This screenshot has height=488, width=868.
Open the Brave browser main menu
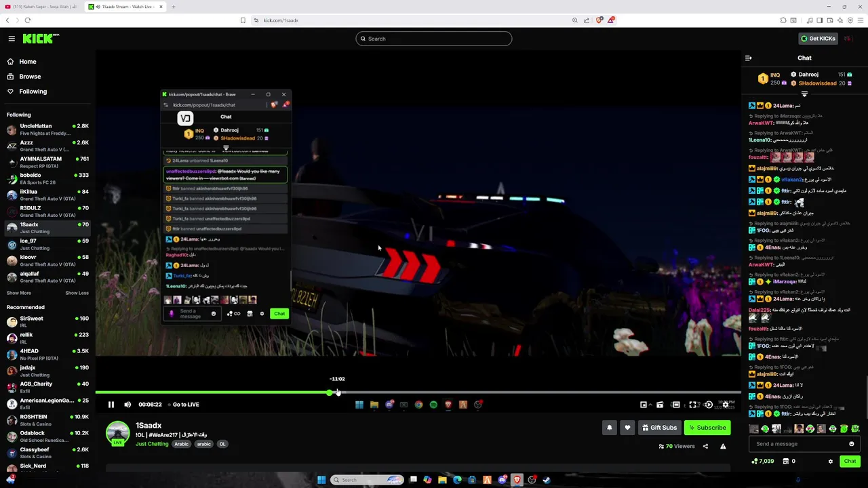862,20
